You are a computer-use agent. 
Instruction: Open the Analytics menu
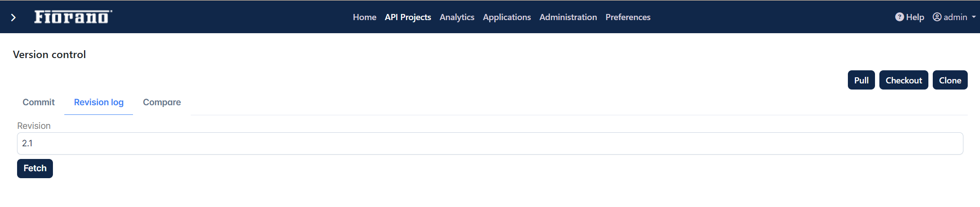457,17
